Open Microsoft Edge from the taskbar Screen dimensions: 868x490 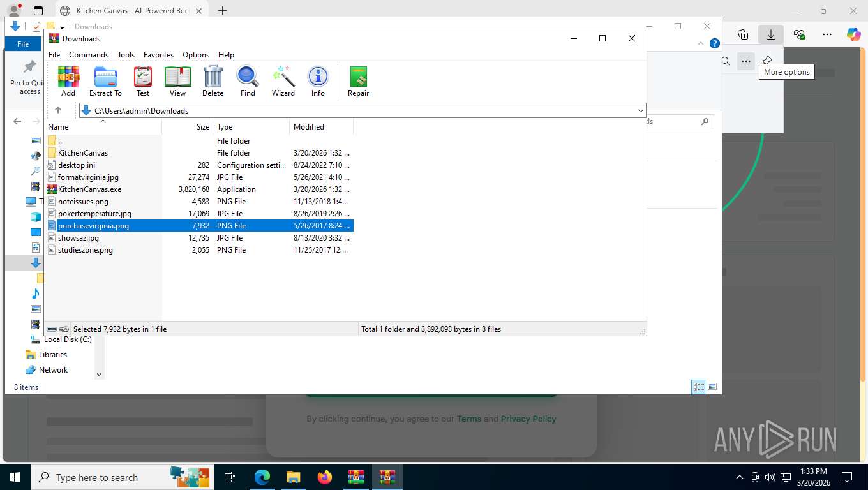pyautogui.click(x=262, y=477)
